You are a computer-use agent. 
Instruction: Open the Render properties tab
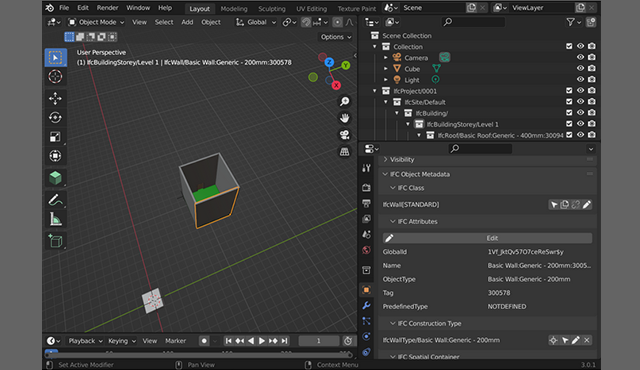pos(366,187)
